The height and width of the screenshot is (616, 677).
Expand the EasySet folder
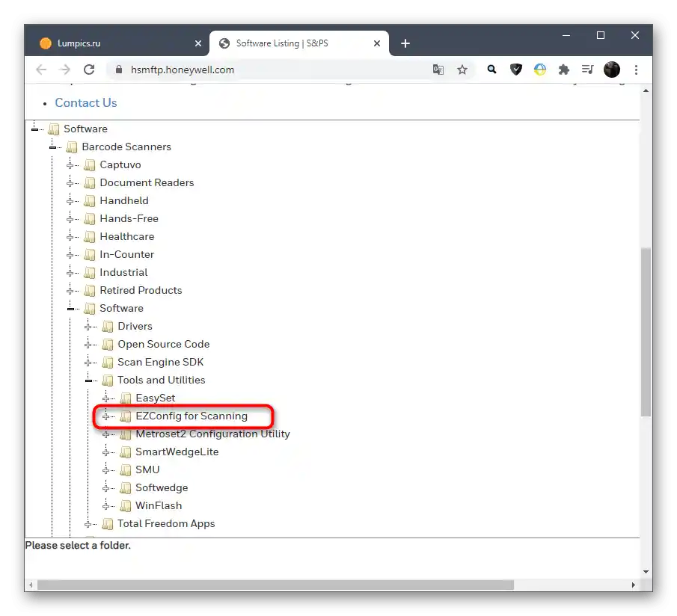[106, 398]
